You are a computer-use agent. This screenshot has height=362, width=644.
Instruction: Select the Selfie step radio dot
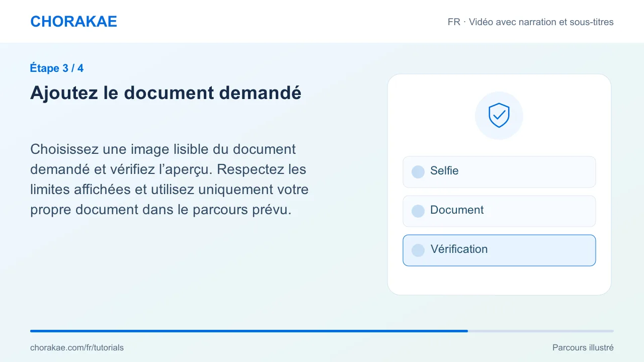[418, 172]
